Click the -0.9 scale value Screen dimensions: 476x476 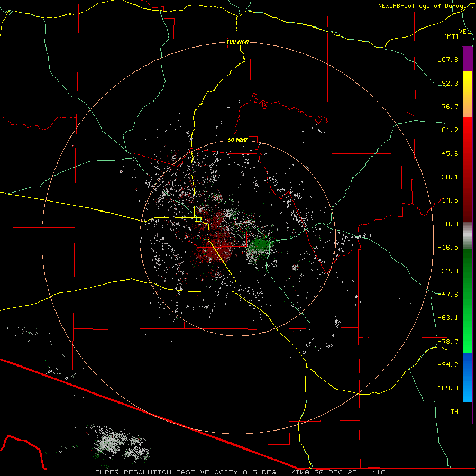pyautogui.click(x=450, y=224)
